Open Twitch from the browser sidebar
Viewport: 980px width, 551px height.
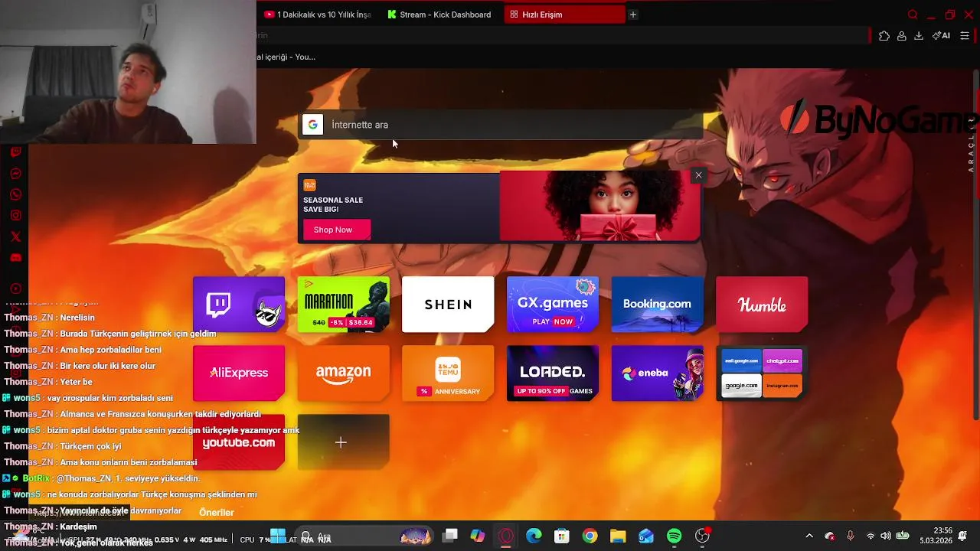pyautogui.click(x=15, y=152)
